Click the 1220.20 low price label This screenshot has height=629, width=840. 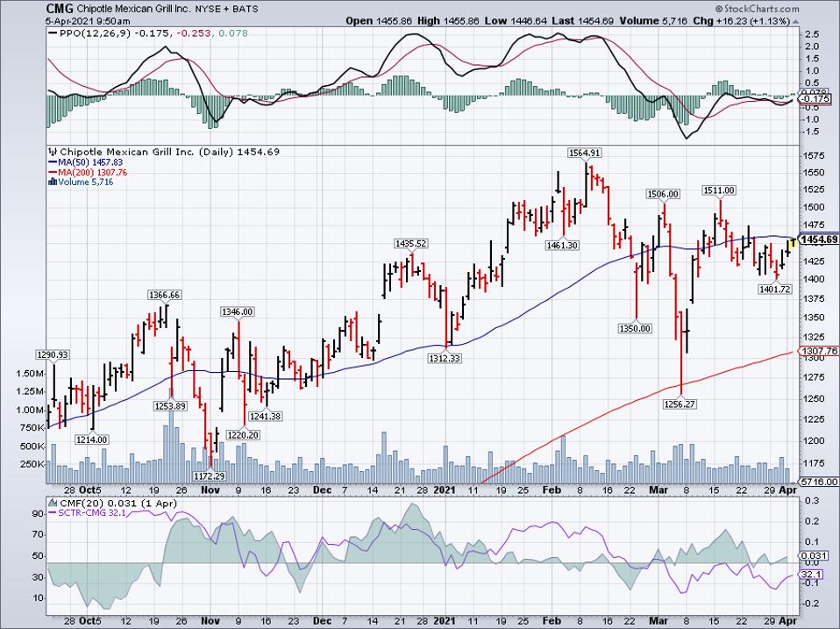point(244,435)
